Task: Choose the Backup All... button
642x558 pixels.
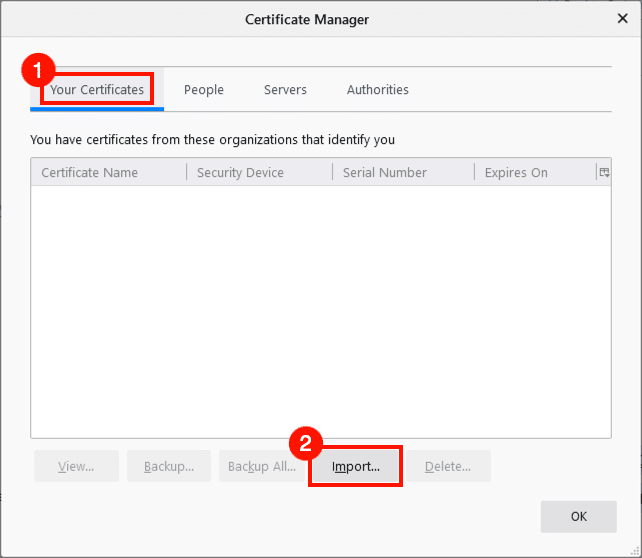Action: pos(261,466)
